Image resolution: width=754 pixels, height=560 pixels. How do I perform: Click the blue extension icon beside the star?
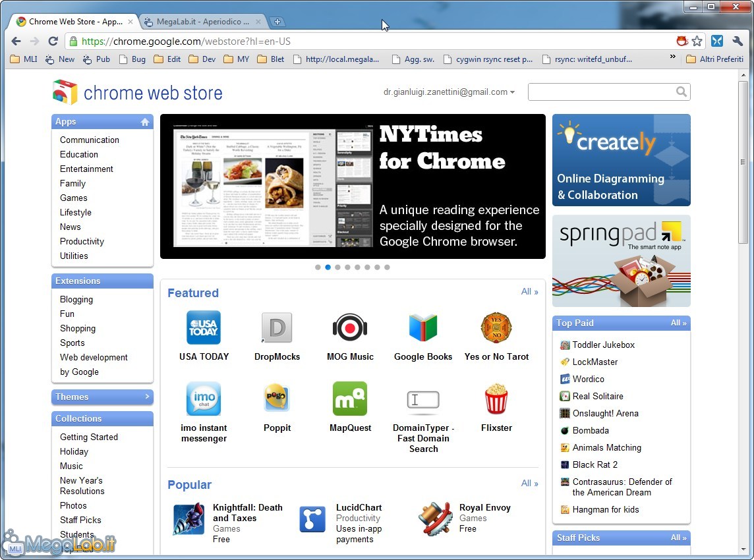click(x=717, y=42)
